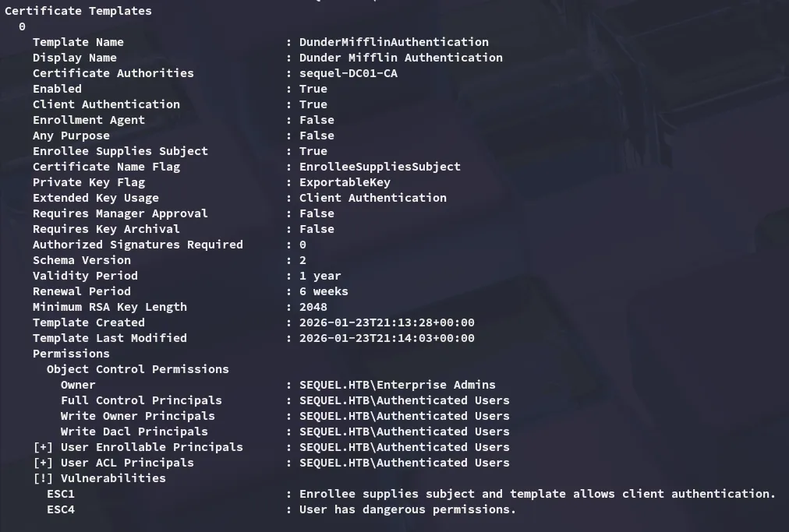Click the [!] marker beside Vulnerabilities
This screenshot has height=532, width=789.
pos(43,478)
